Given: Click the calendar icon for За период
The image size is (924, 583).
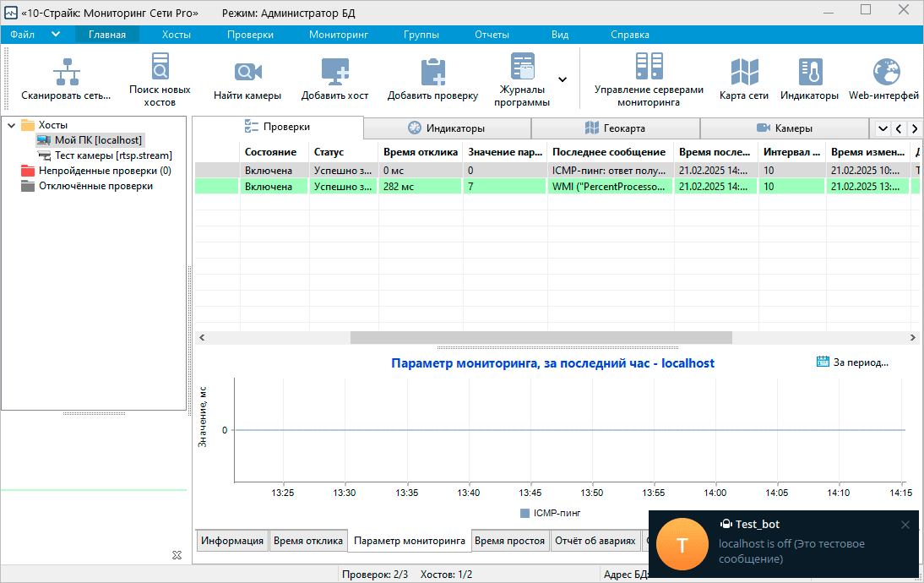Looking at the screenshot, I should 823,362.
